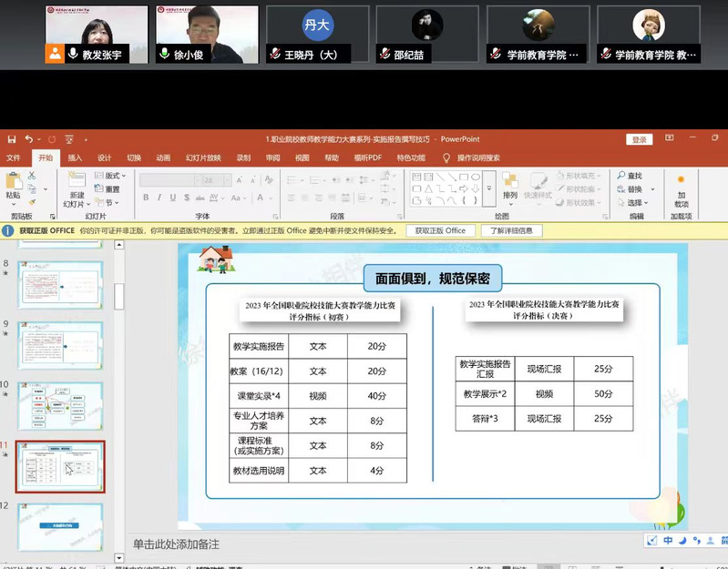Click the Undo arrow icon
This screenshot has width=728, height=569.
pyautogui.click(x=29, y=139)
